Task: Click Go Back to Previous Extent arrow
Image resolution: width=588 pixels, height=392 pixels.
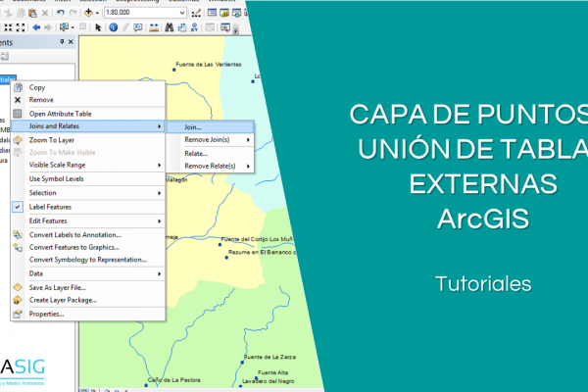Action: 36,27
